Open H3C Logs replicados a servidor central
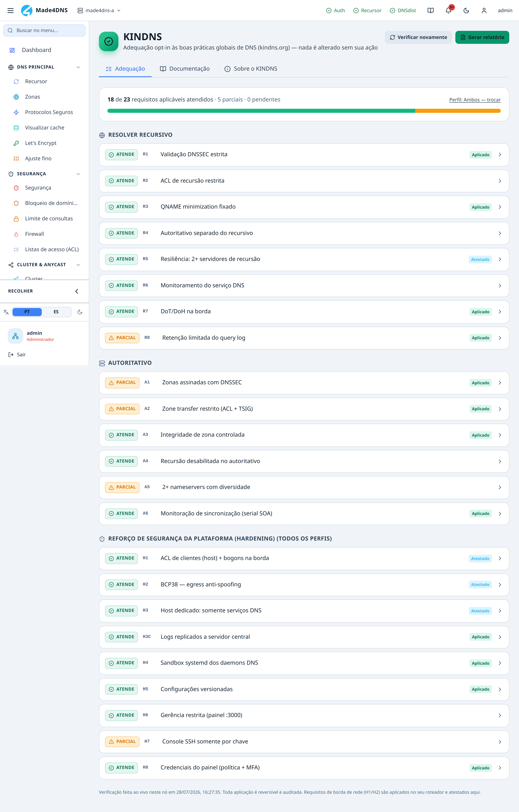This screenshot has width=519, height=812. [x=304, y=637]
